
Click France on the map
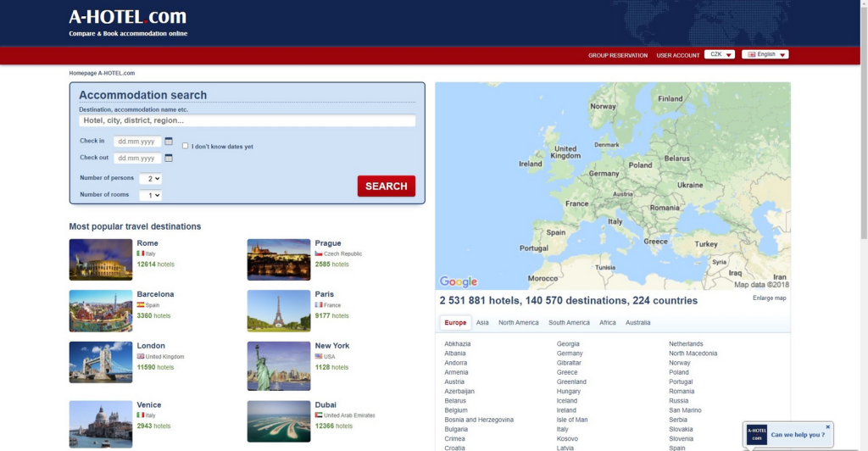pyautogui.click(x=576, y=203)
